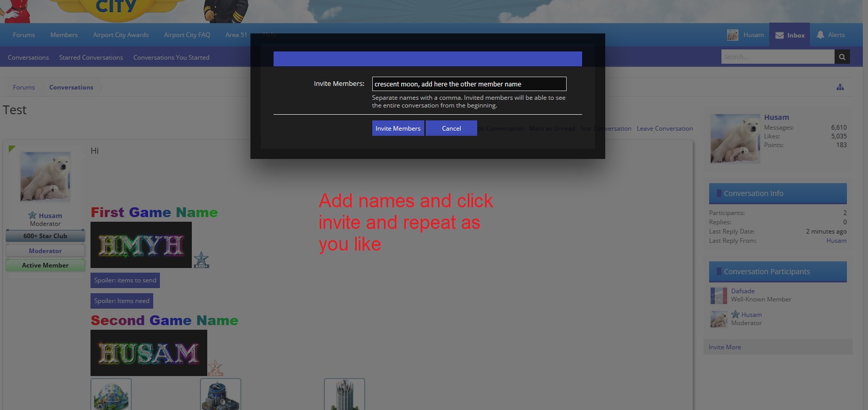Viewport: 868px width, 410px height.
Task: Open the Forums nav tab
Action: point(24,35)
